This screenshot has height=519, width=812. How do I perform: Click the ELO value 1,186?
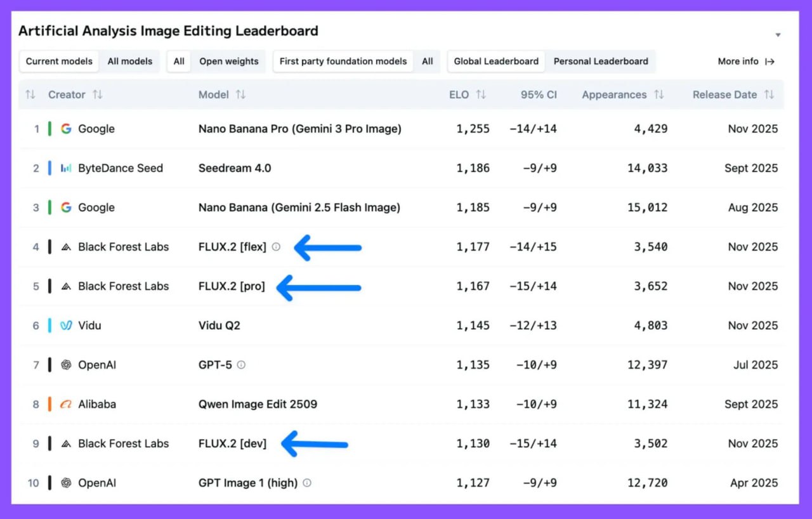[473, 168]
